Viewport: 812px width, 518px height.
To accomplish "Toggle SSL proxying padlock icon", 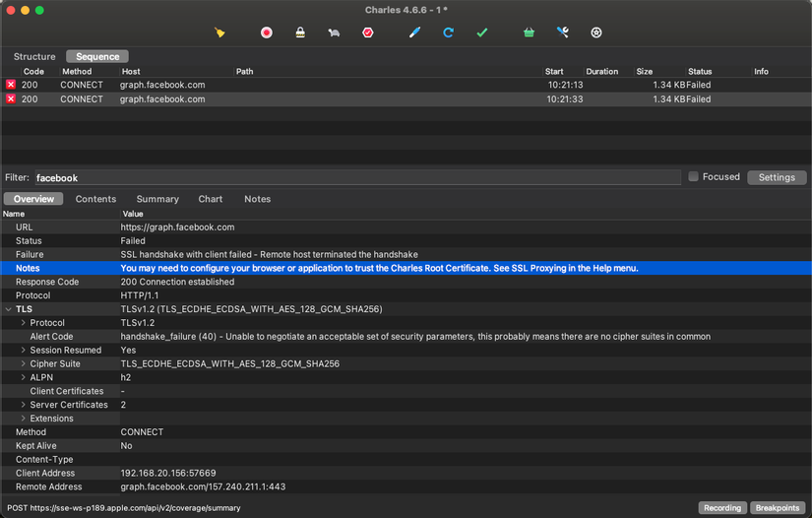I will (300, 32).
